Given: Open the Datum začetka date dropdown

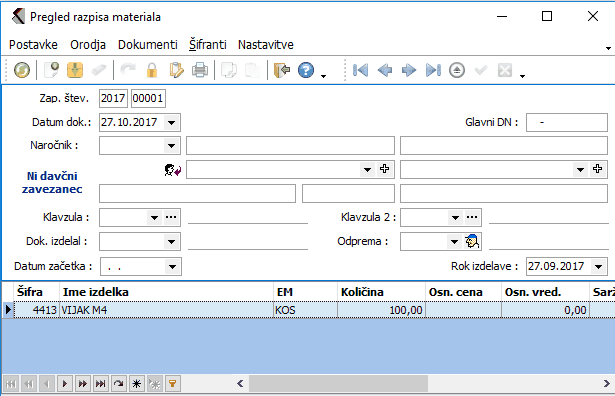Looking at the screenshot, I should [172, 267].
